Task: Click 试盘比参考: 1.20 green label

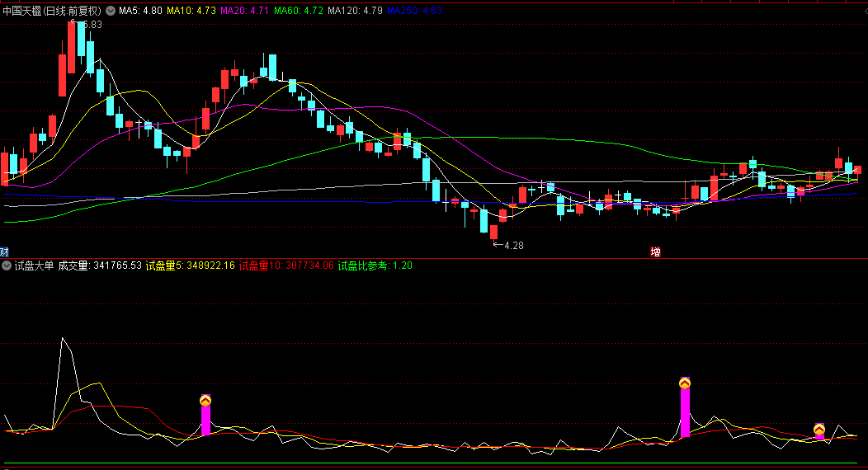Action: [375, 266]
